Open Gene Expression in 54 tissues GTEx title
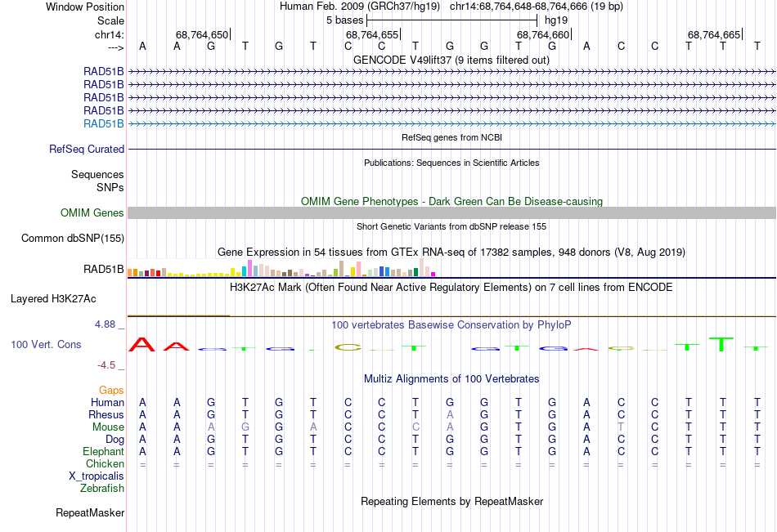777x532 pixels. tap(451, 253)
